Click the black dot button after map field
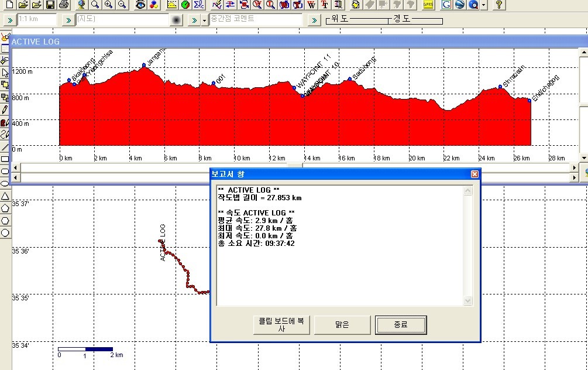 [176, 20]
